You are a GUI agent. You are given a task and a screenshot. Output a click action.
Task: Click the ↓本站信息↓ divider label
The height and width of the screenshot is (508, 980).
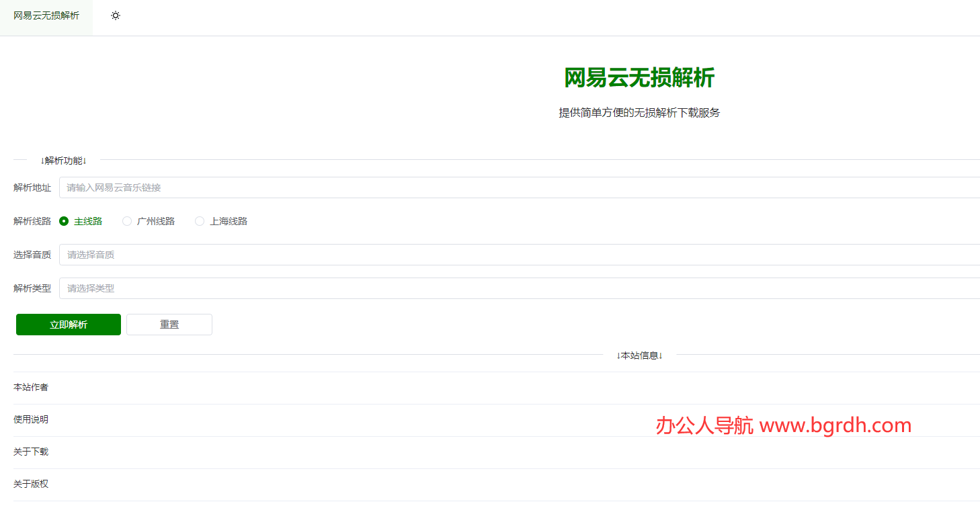[x=639, y=355]
